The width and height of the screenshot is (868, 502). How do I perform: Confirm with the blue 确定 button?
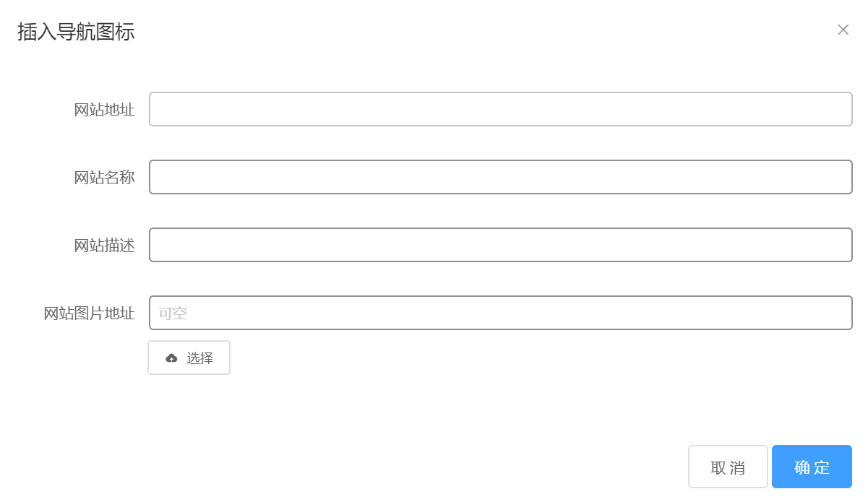tap(812, 467)
